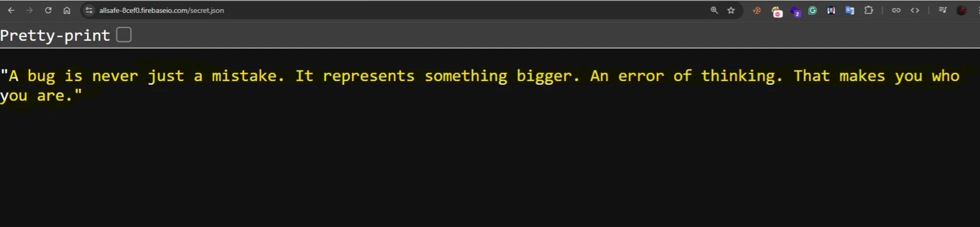This screenshot has height=227, width=980.
Task: Click the purple extension with badge 2
Action: coord(795,11)
